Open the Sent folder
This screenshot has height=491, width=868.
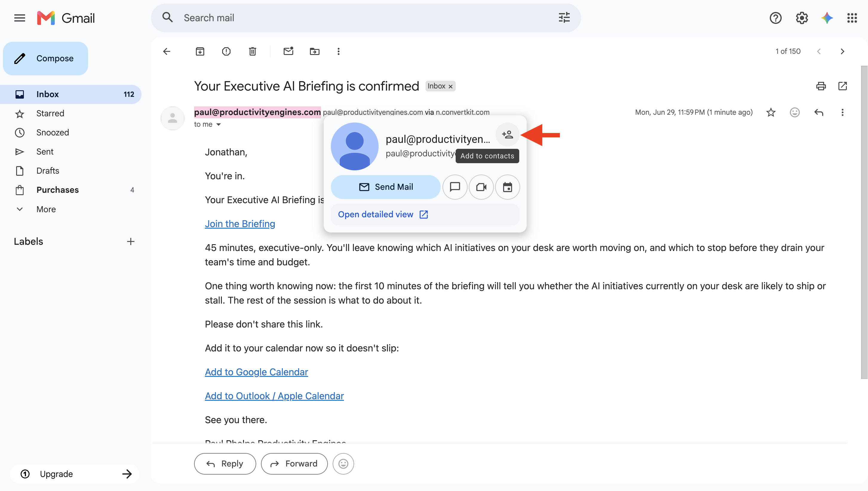pos(70,152)
